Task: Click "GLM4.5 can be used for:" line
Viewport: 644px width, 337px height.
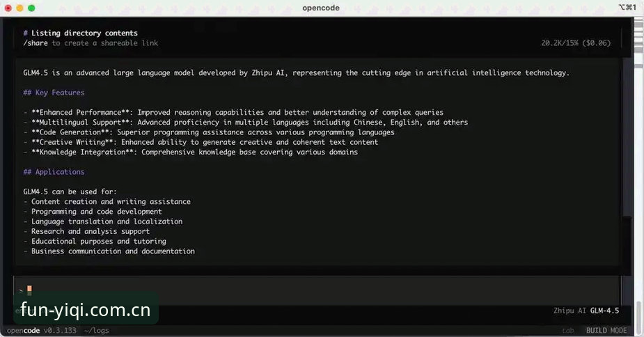Action: click(70, 191)
